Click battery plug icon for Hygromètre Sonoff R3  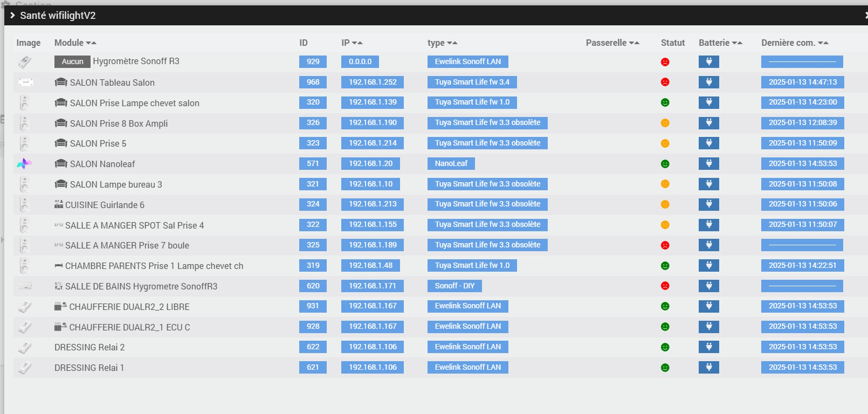click(x=708, y=61)
